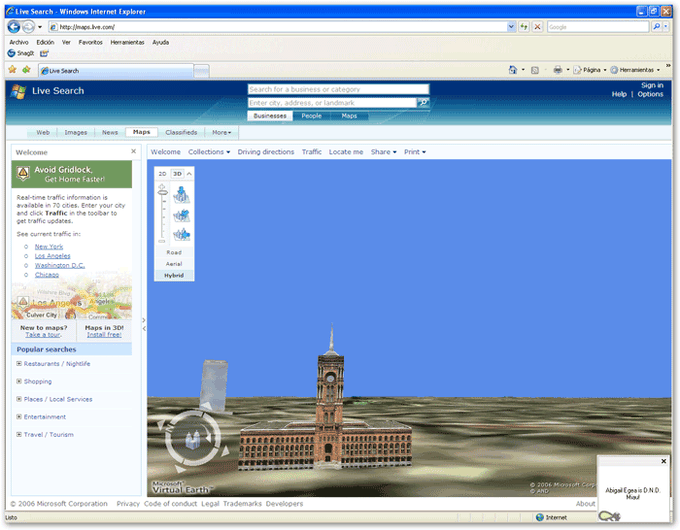
Task: Click the buildings icon in navigation compass
Action: (x=193, y=439)
